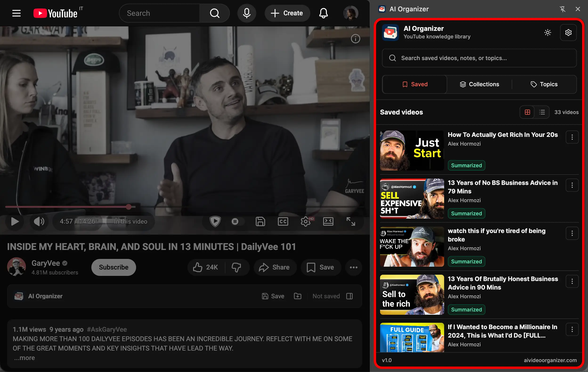
Task: Toggle closed captions CC
Action: 283,221
